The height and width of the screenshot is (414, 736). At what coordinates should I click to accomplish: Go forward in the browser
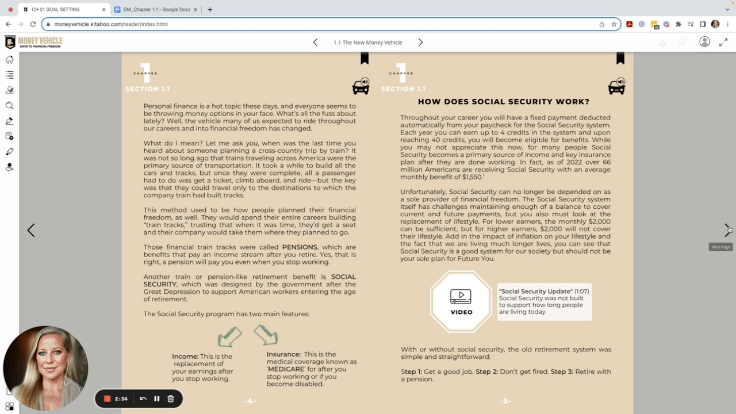[x=21, y=24]
